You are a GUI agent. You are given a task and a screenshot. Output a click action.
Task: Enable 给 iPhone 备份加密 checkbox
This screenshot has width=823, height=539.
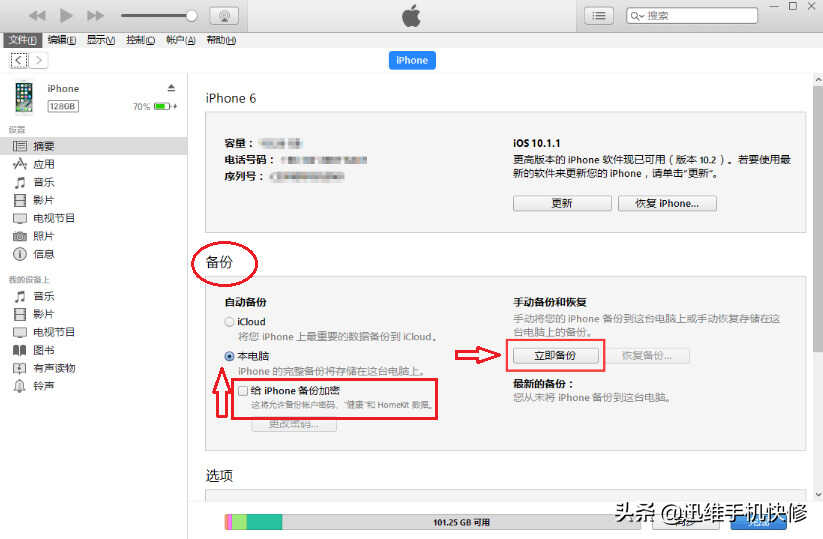(x=242, y=391)
